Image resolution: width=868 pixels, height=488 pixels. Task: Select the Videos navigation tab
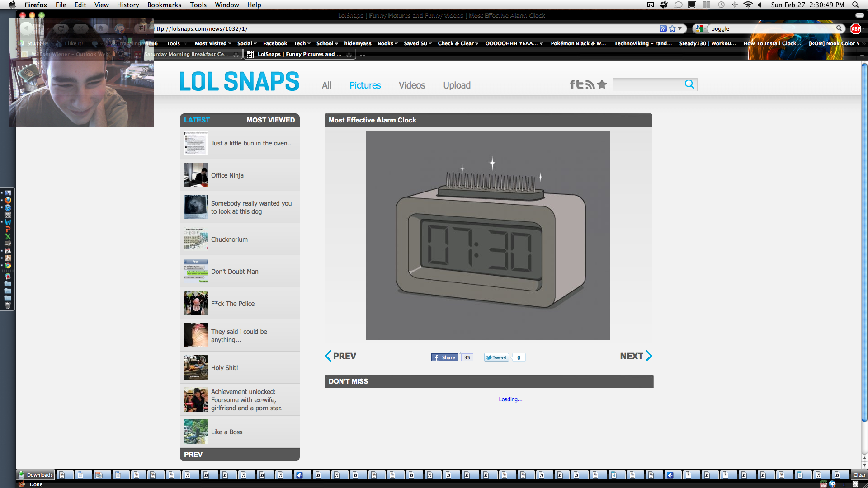coord(411,85)
